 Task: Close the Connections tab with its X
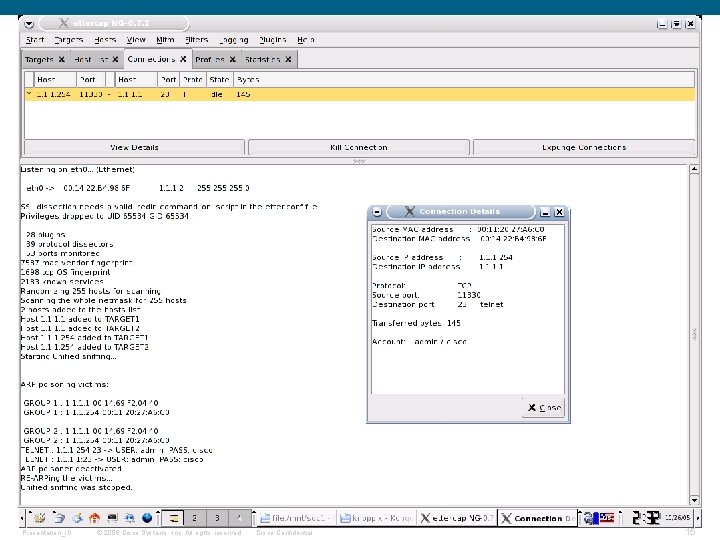183,59
